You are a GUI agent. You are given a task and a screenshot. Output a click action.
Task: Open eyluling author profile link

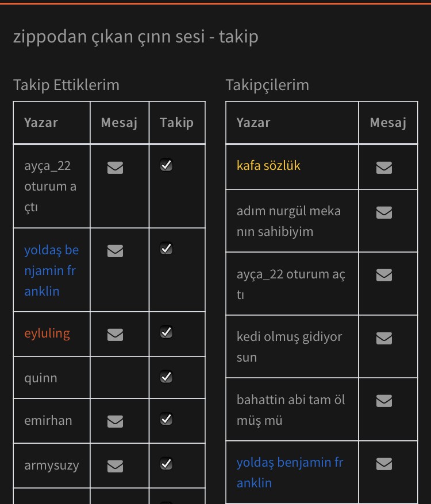pos(47,334)
